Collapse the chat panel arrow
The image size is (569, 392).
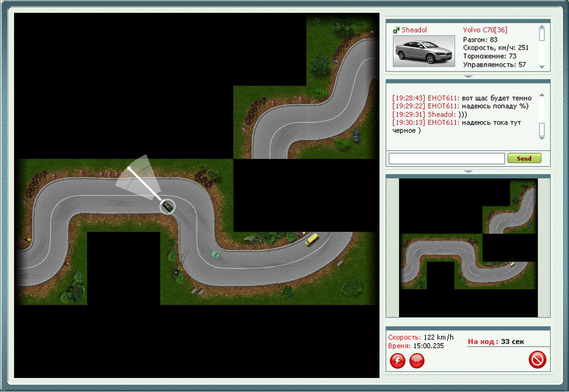click(468, 171)
